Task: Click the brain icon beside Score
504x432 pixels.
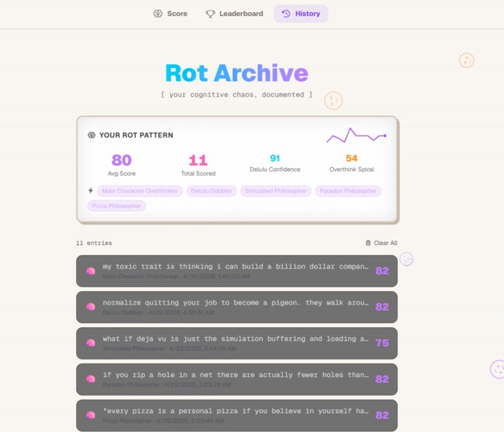Action: (x=157, y=14)
